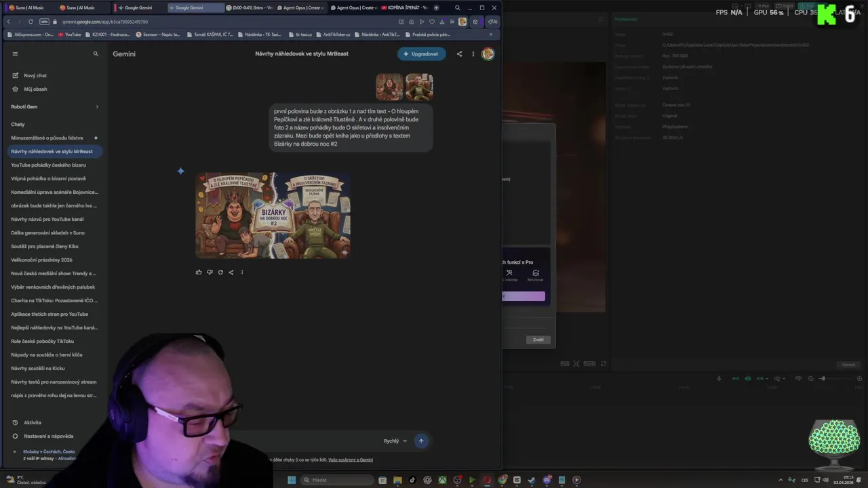The image size is (868, 488).
Task: Zoom out the editor timeline with minus
Action: click(x=810, y=379)
